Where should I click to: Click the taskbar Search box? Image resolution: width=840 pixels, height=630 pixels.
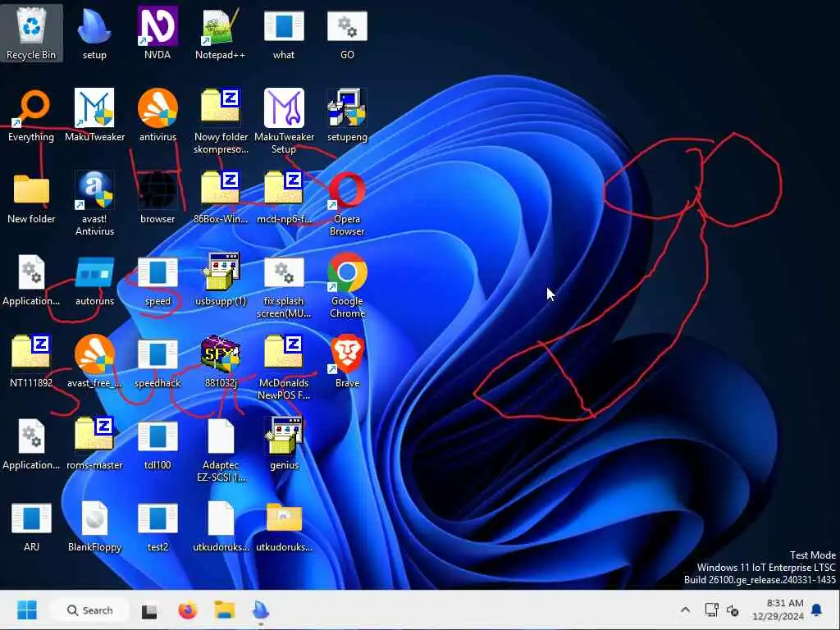click(89, 610)
